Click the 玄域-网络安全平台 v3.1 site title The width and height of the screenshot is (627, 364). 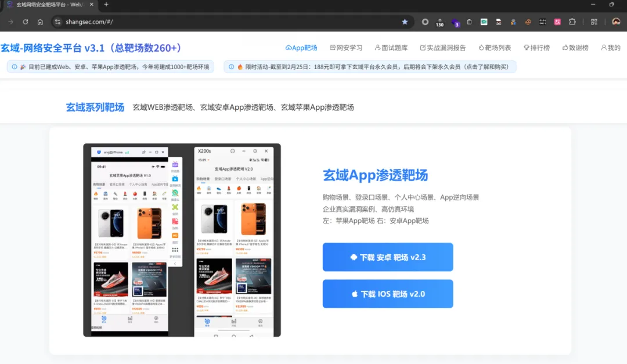[x=91, y=48]
